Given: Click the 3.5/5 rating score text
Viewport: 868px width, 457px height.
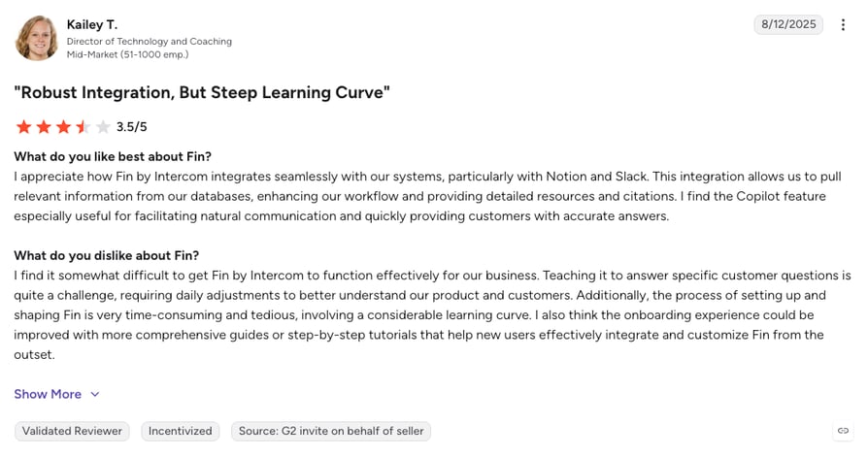Looking at the screenshot, I should (x=132, y=127).
